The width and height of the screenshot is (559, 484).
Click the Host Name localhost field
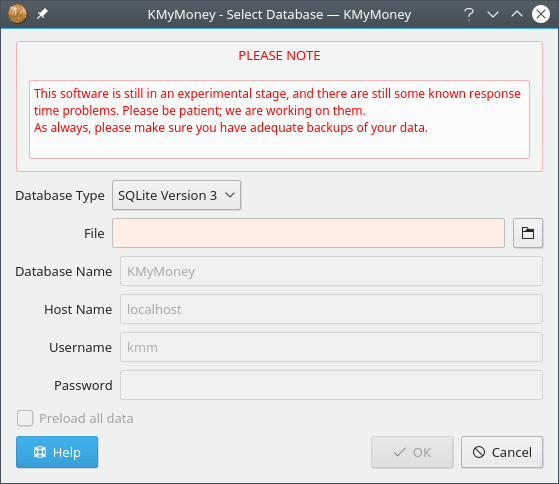click(x=332, y=309)
